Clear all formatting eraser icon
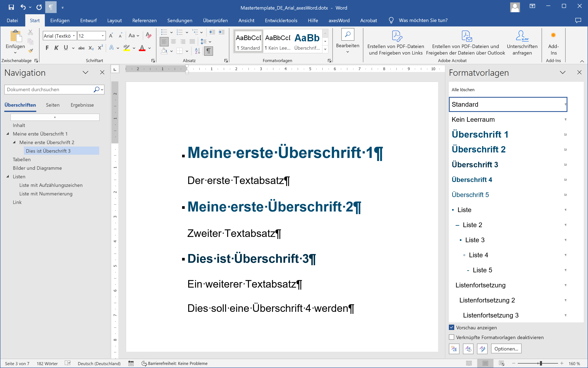The image size is (588, 368). click(148, 36)
